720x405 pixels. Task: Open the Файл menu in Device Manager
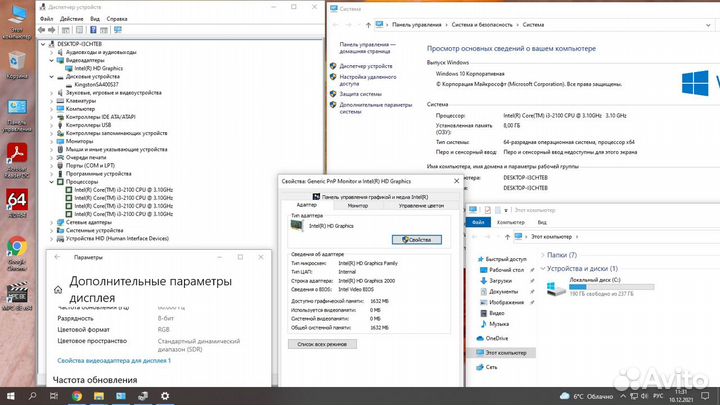pyautogui.click(x=46, y=19)
